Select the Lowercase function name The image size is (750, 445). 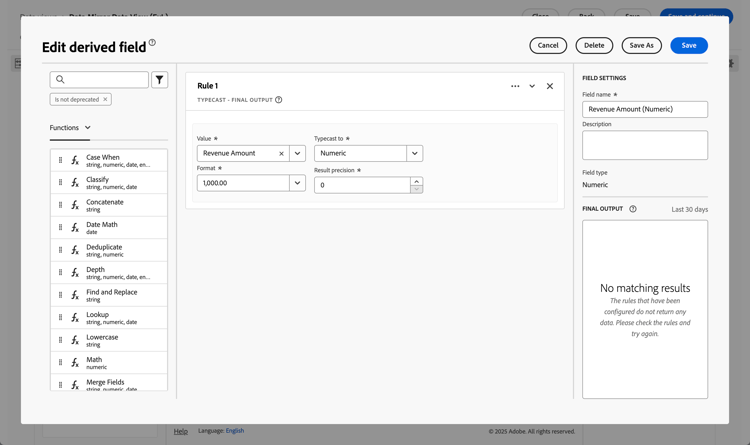click(x=102, y=337)
